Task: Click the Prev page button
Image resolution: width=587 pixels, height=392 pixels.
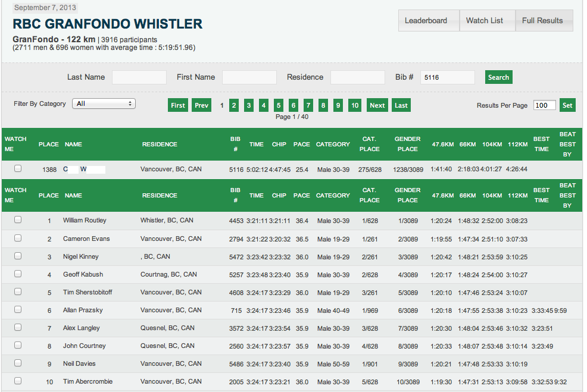Action: pos(201,105)
